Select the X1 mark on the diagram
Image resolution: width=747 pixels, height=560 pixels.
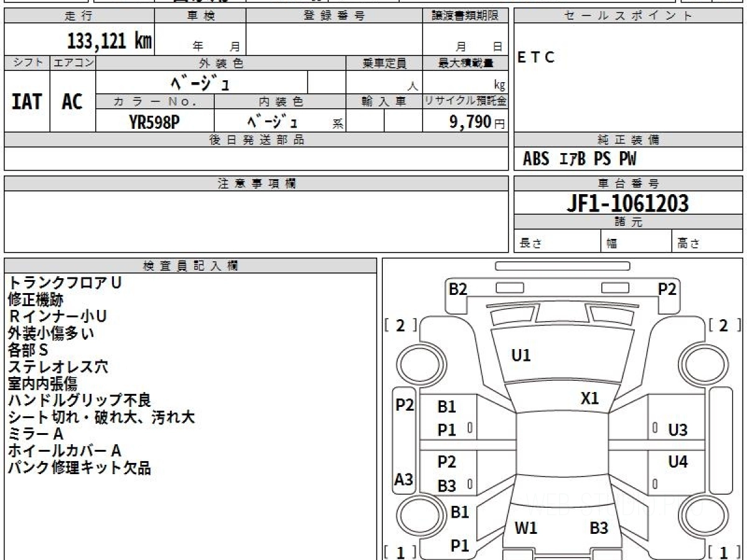(x=590, y=398)
